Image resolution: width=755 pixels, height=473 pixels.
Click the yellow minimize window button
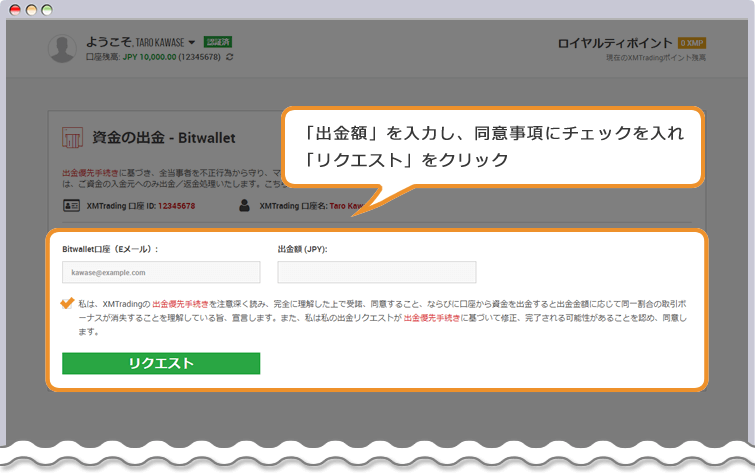click(x=31, y=10)
